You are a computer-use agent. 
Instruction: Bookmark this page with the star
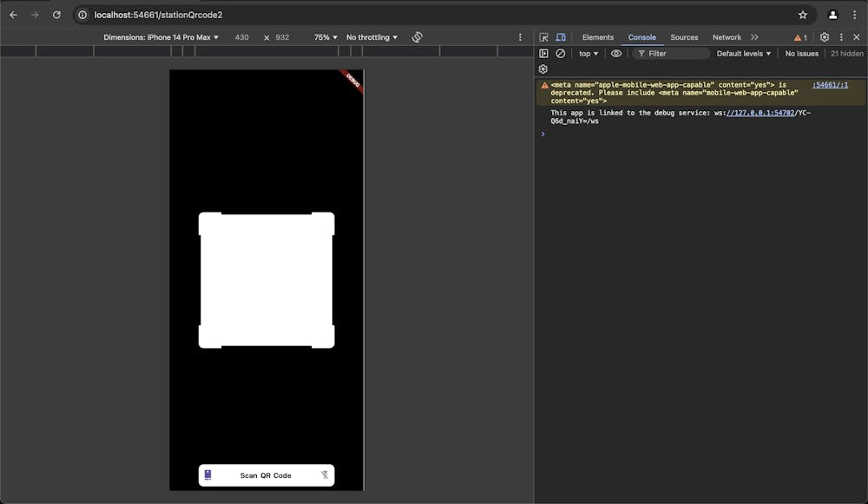coord(803,15)
